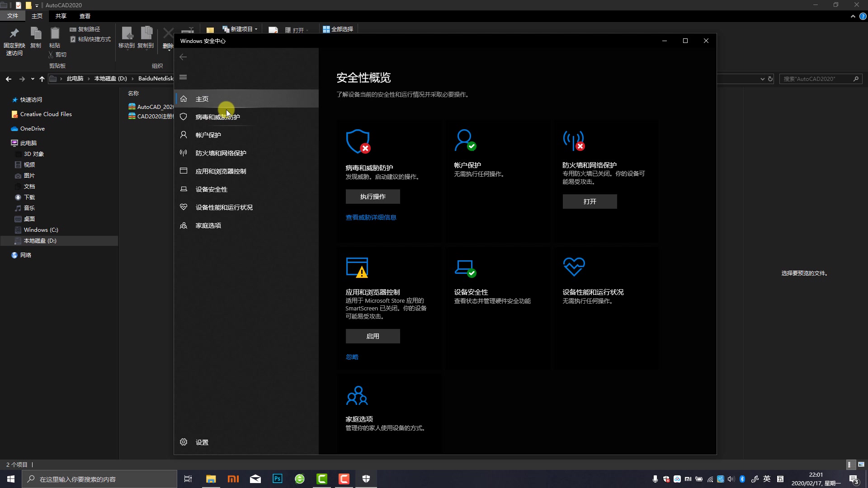Click 全部选择 in the ribbon
This screenshot has height=488, width=868.
338,29
